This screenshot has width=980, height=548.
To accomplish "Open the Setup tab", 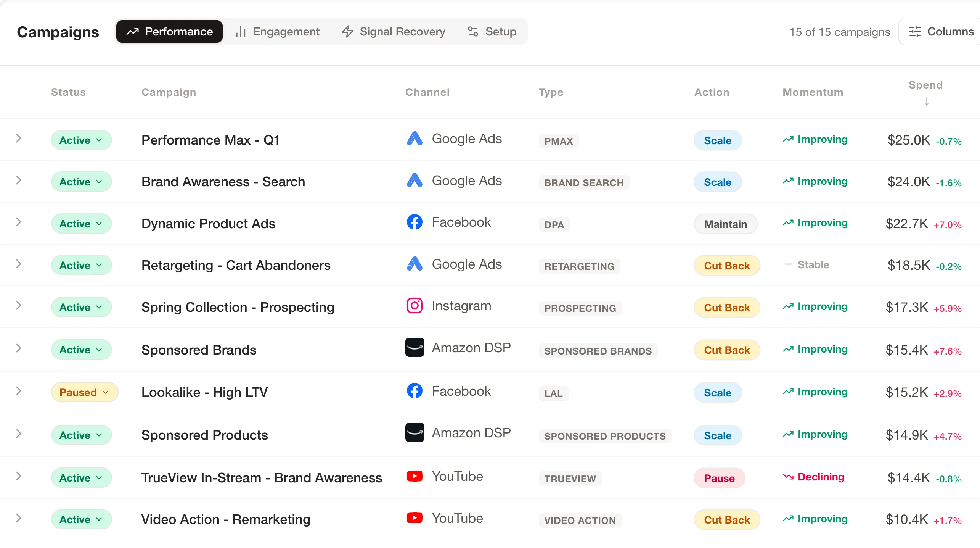I will (x=492, y=31).
